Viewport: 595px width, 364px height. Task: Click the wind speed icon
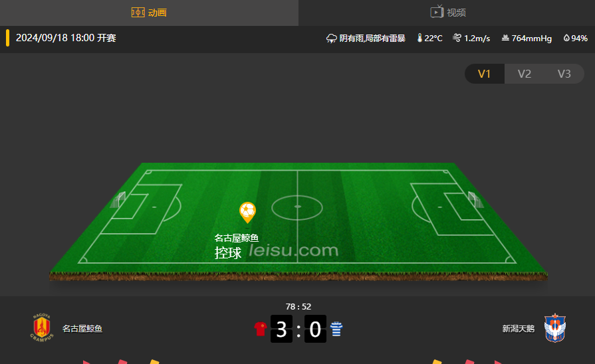[x=457, y=38]
